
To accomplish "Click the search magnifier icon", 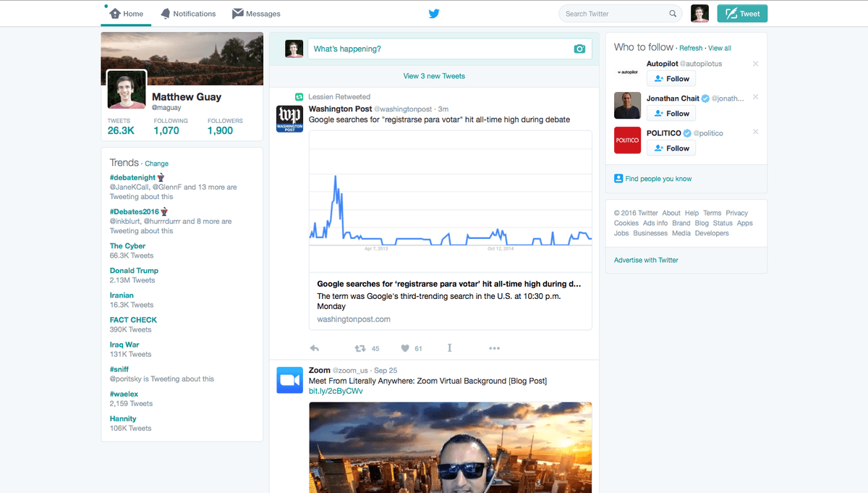I will tap(673, 14).
